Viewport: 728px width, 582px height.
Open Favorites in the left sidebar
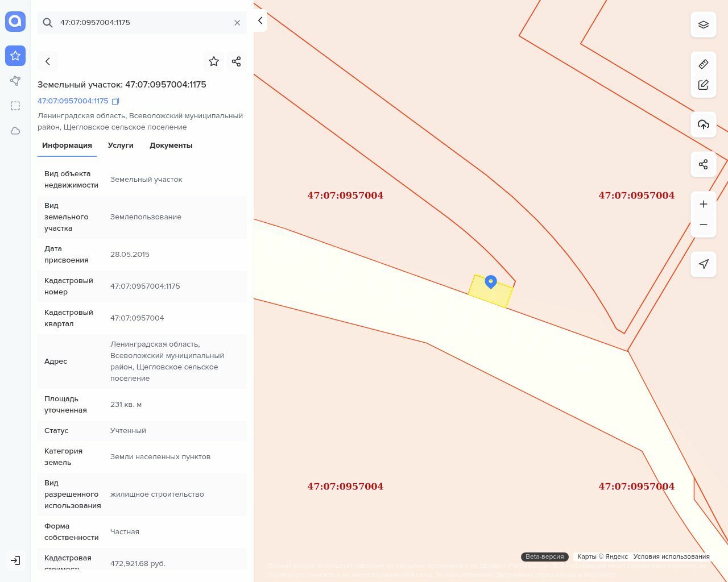[15, 56]
